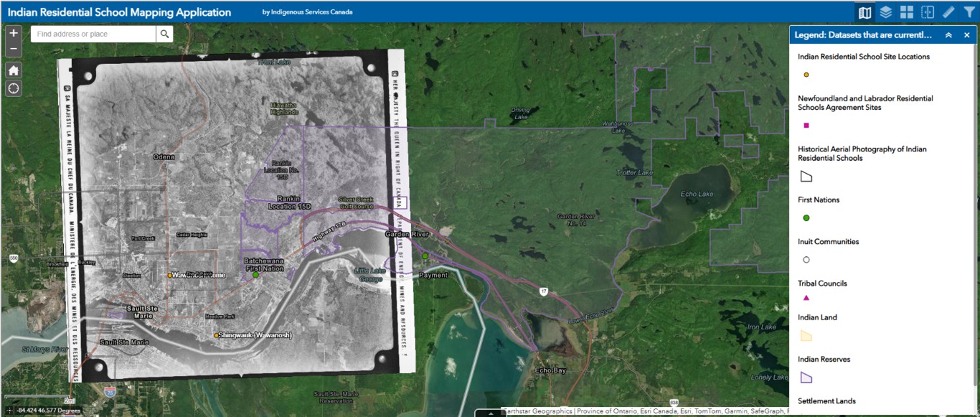This screenshot has width=980, height=417.
Task: Toggle My Location tracking
Action: (13, 88)
